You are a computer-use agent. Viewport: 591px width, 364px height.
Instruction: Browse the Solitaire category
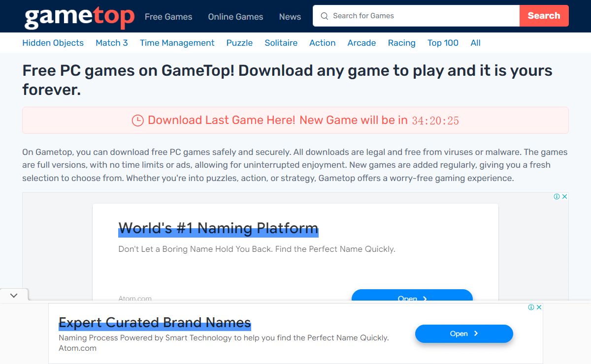[281, 43]
